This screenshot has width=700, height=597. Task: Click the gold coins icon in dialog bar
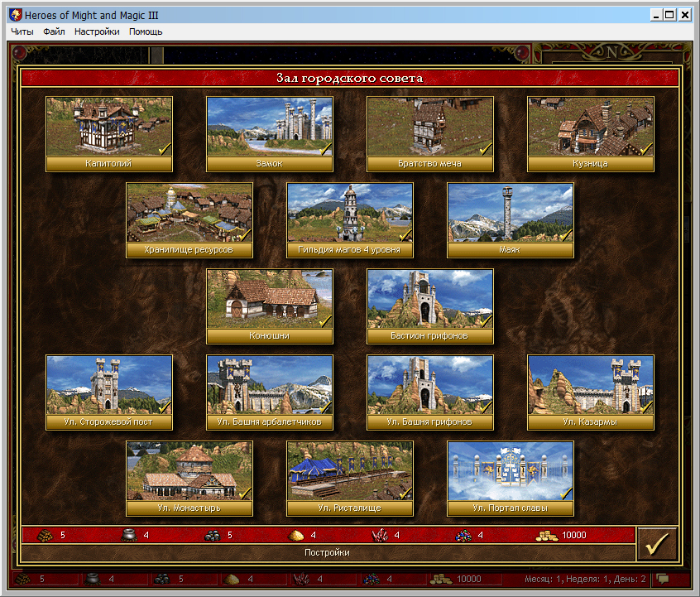[x=547, y=536]
